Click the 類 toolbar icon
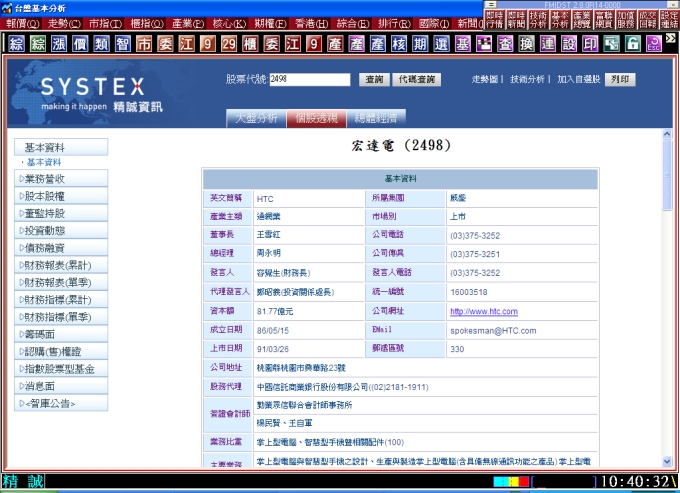 point(101,44)
